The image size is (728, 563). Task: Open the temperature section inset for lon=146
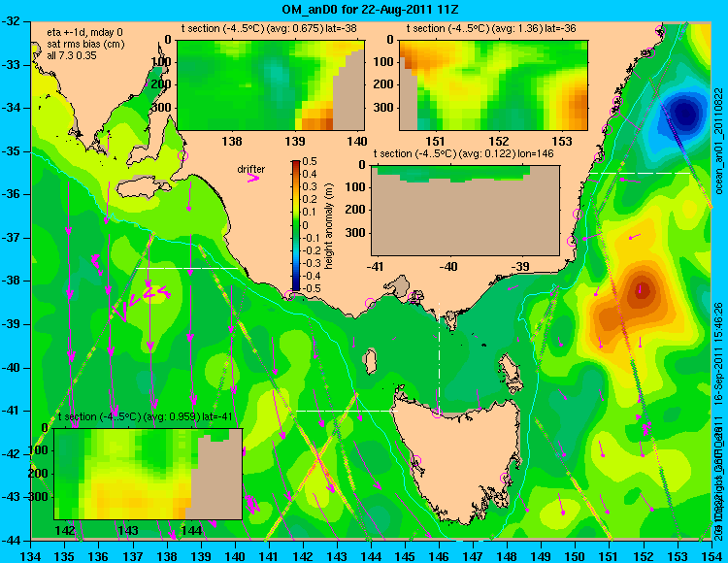465,211
